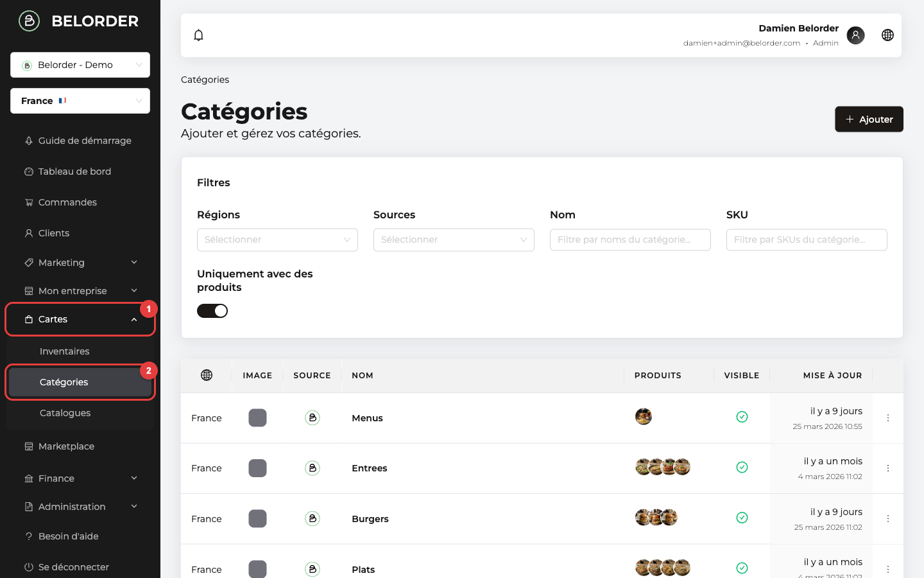Click visible check icon for Entrees
The height and width of the screenshot is (578, 924).
pyautogui.click(x=742, y=467)
